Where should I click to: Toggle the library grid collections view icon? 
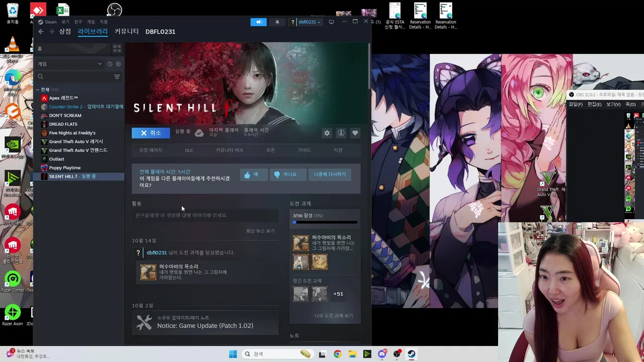tap(117, 48)
